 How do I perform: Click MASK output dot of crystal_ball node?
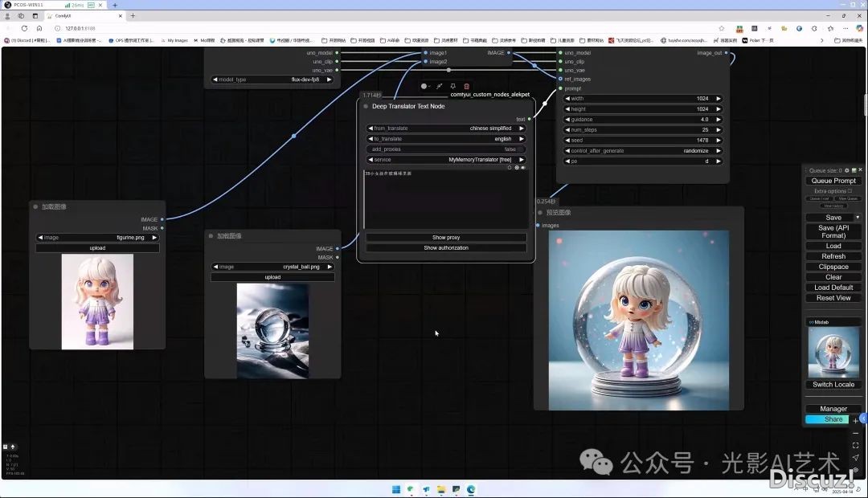point(337,257)
